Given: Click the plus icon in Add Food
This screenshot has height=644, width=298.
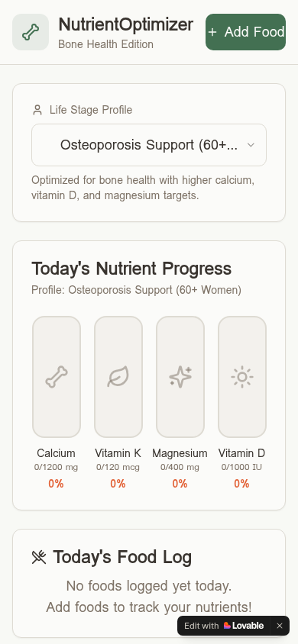Looking at the screenshot, I should coord(212,32).
